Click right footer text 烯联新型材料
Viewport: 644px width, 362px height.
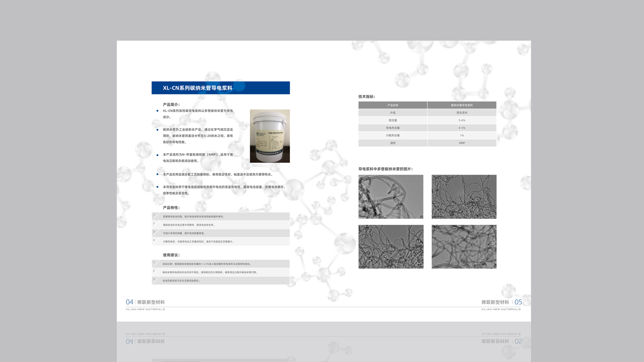click(495, 302)
